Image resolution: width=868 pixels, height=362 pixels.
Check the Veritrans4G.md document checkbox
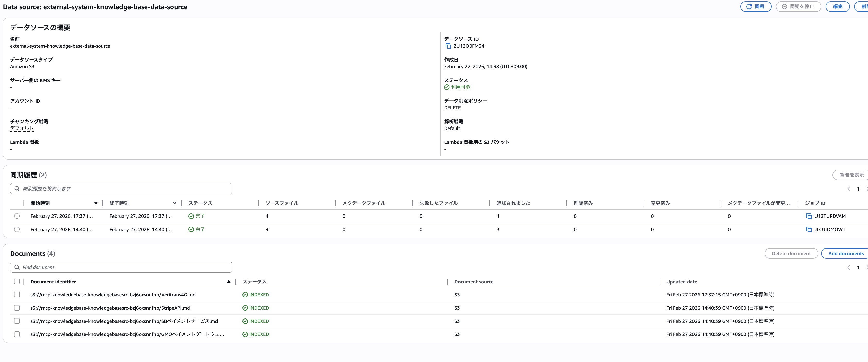tap(17, 295)
